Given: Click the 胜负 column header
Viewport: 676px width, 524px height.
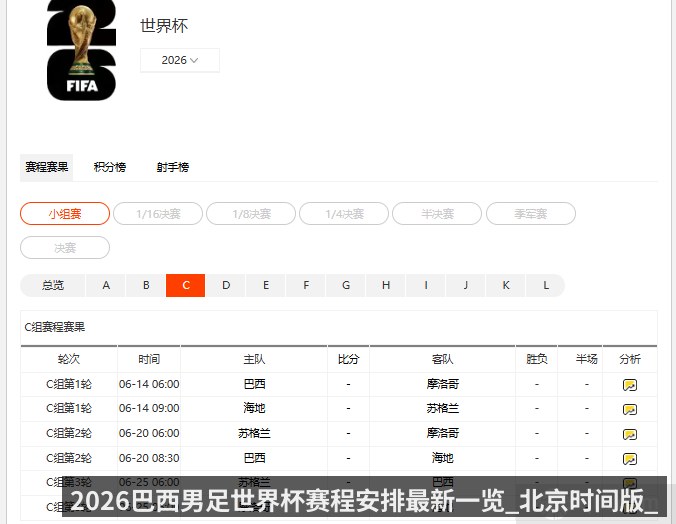Looking at the screenshot, I should [x=537, y=359].
